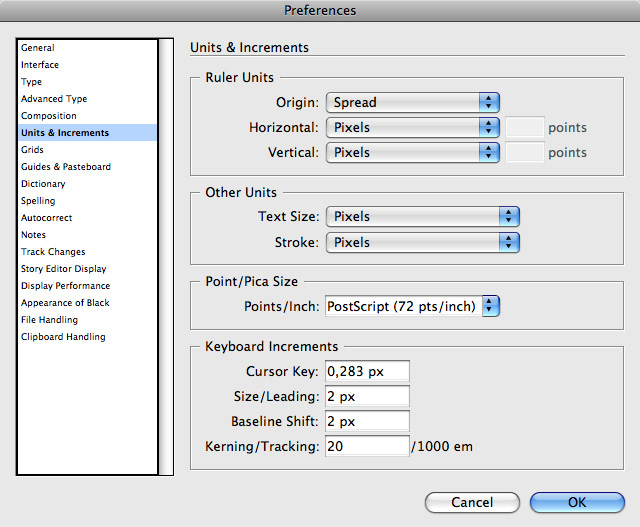This screenshot has height=527, width=640.
Task: Click the Baseline Shift input field
Action: 367,421
